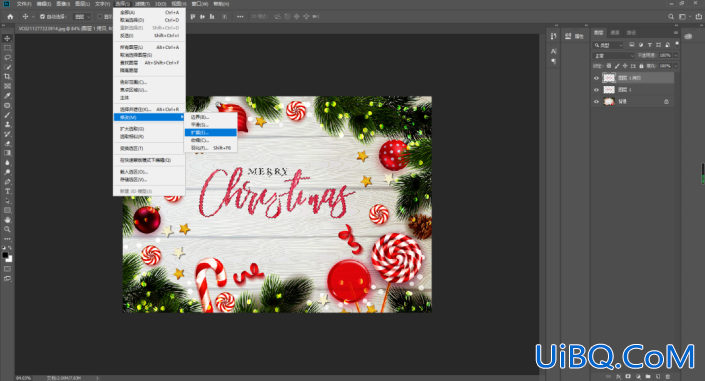Select the Background layer thumbnail
The height and width of the screenshot is (381, 705).
[609, 102]
